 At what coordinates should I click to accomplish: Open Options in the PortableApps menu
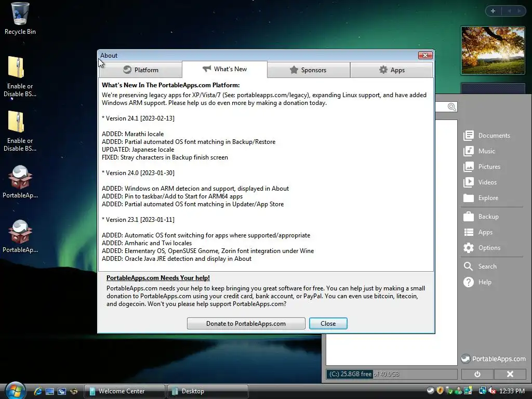tap(482, 248)
